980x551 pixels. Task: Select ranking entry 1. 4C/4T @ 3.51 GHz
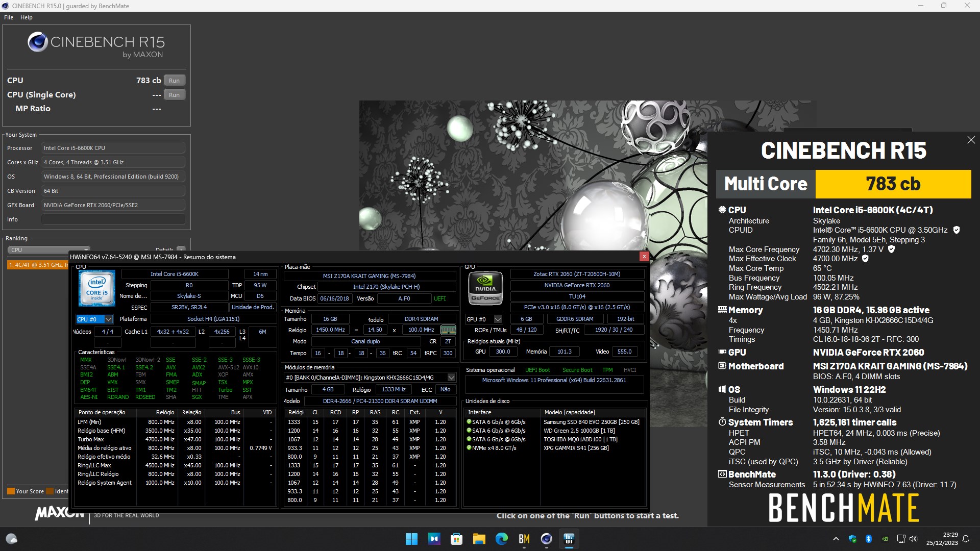[38, 265]
